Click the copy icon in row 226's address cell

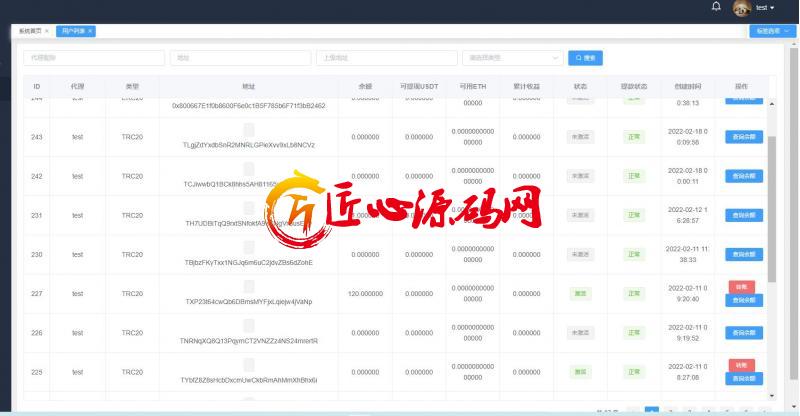click(x=248, y=325)
